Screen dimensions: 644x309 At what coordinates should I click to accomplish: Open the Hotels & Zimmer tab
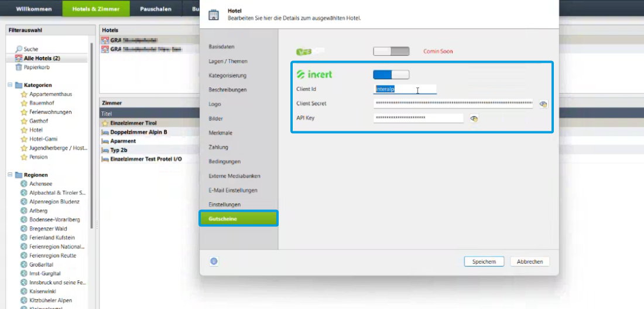tap(96, 9)
